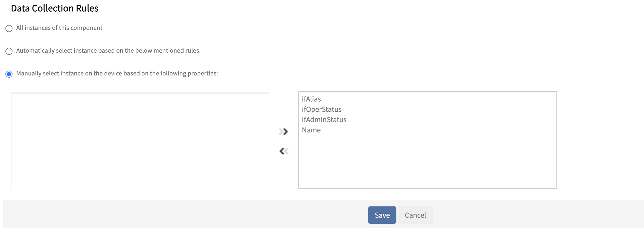Click the 'Manually select instance on the device' label text
The image size is (644, 228).
point(117,74)
